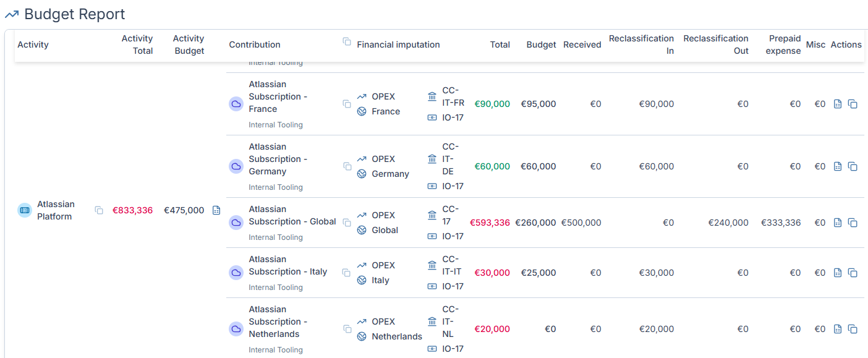This screenshot has width=868, height=358.
Task: Copy the Atlassian Platform activity name
Action: 99,210
